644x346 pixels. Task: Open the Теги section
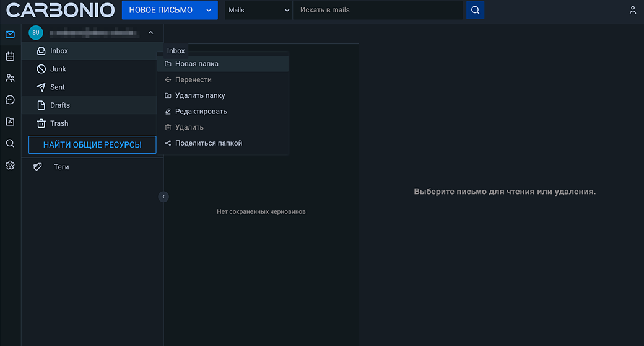tap(92, 167)
